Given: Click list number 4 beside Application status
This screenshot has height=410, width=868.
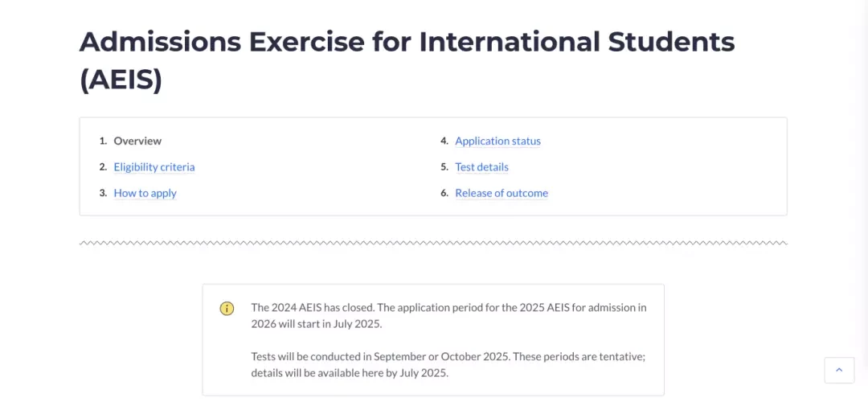Looking at the screenshot, I should click(444, 141).
